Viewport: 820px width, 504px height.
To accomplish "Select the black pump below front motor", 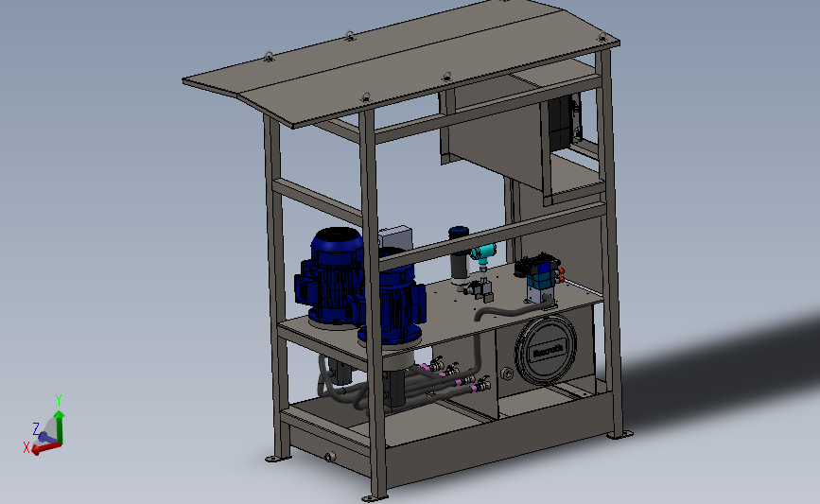I will point(394,388).
